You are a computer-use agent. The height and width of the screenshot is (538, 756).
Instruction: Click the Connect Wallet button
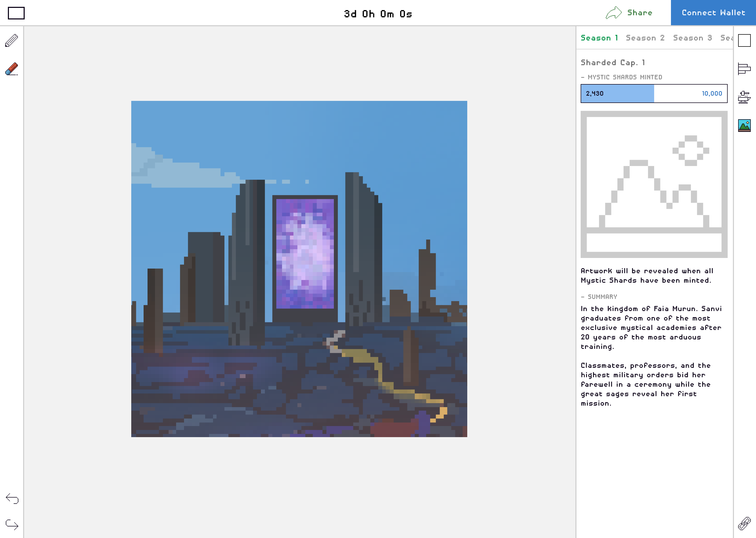point(713,13)
